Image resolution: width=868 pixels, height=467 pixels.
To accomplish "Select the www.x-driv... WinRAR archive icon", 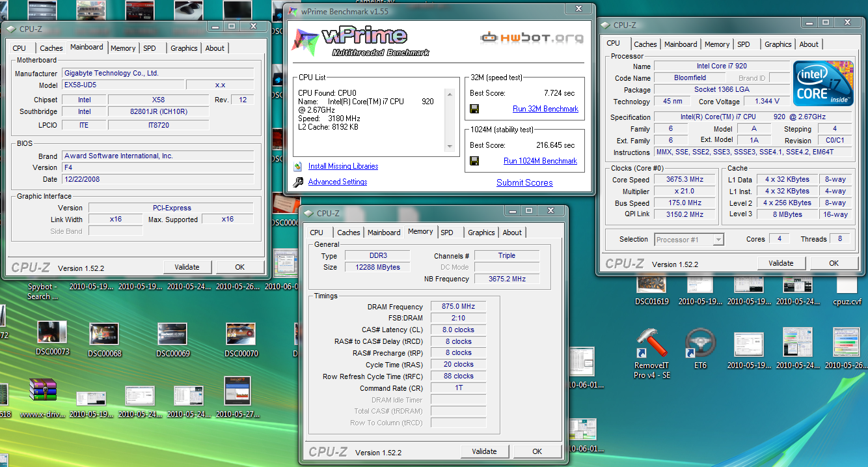I will coord(42,397).
